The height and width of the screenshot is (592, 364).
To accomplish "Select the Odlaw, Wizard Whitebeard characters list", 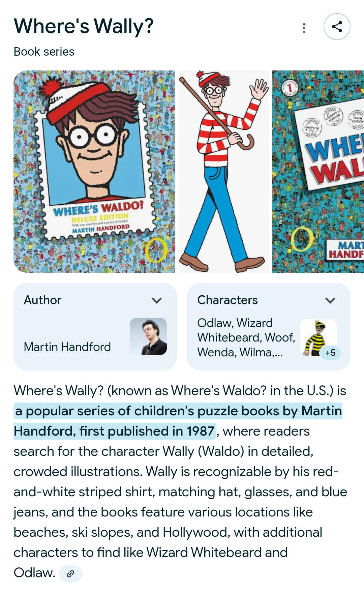I will click(x=246, y=337).
